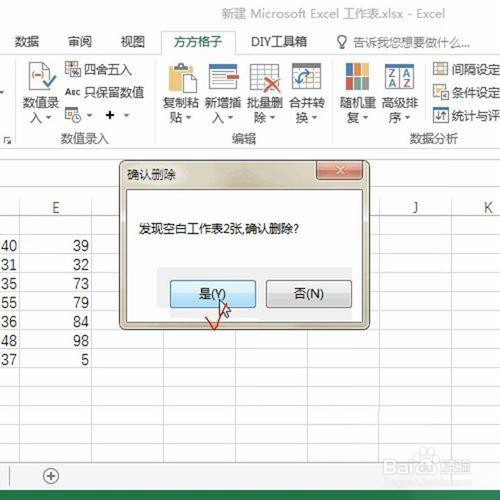Expand dropdown arrow next to clock table icon
The height and width of the screenshot is (500, 500).
[x=89, y=115]
